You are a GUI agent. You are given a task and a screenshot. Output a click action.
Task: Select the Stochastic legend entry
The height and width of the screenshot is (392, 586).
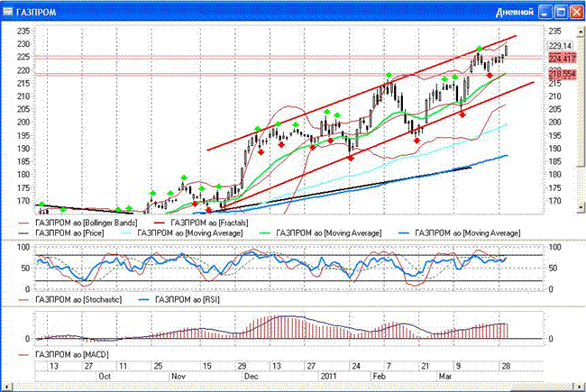point(70,300)
